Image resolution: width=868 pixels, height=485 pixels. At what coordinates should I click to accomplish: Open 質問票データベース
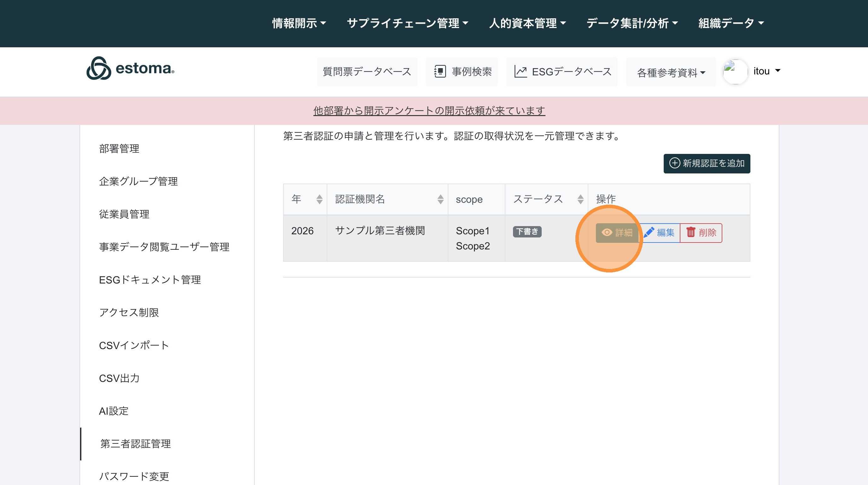(x=367, y=72)
